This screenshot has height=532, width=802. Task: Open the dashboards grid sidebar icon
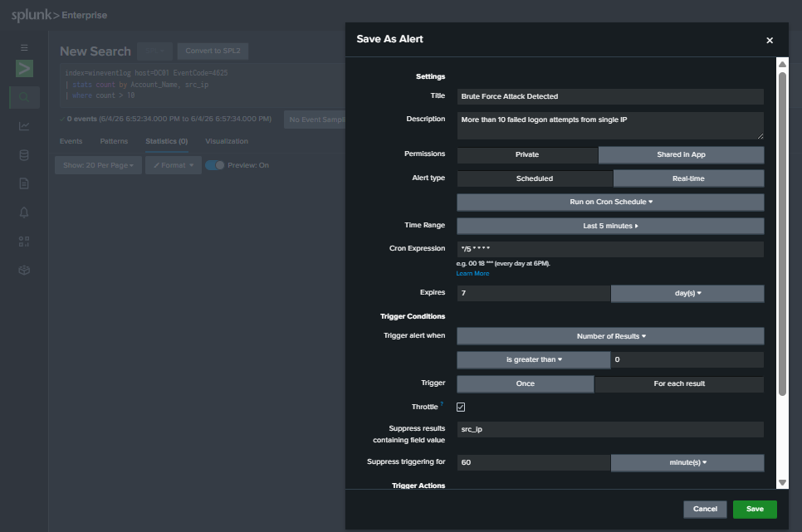click(x=24, y=241)
